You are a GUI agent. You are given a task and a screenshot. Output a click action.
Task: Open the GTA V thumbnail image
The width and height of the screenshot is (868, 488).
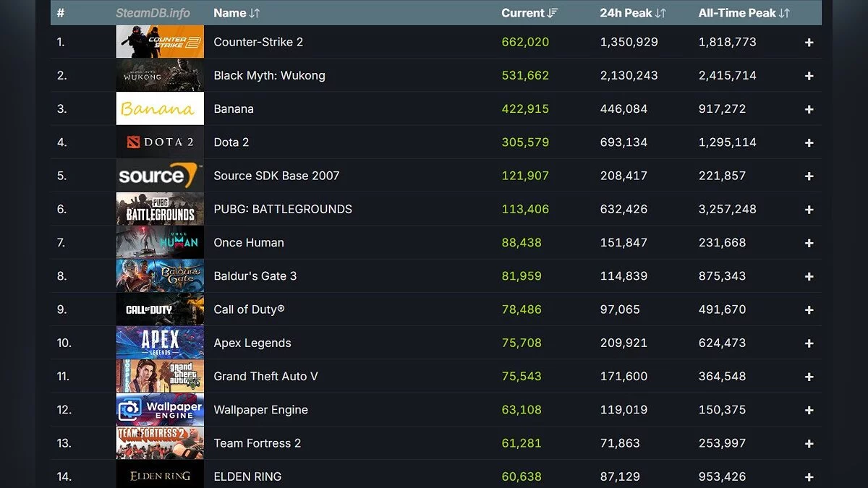coord(160,376)
